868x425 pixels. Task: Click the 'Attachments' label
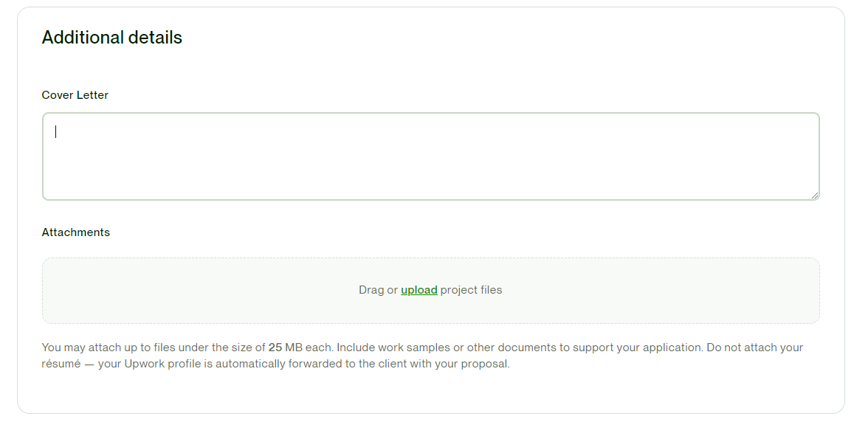point(76,232)
